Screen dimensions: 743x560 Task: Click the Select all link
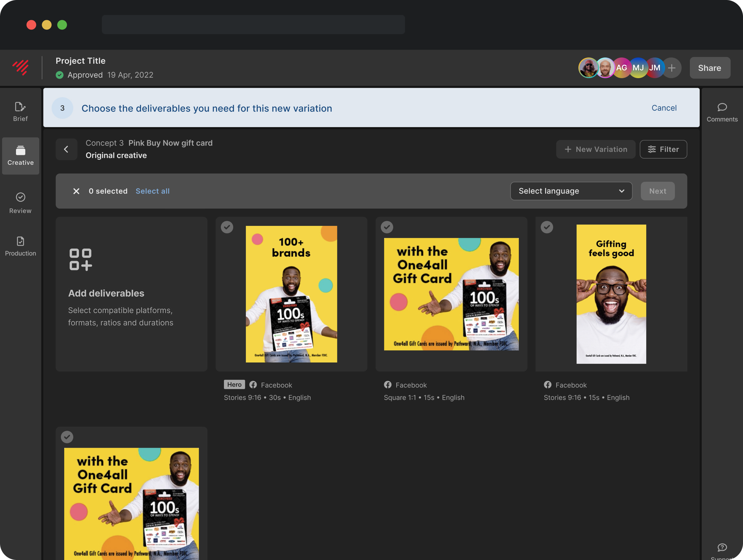152,191
